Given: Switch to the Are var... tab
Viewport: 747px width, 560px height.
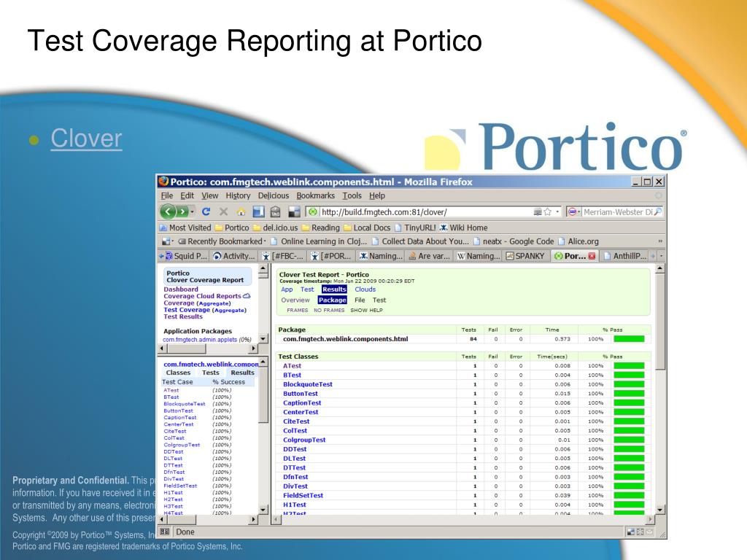Looking at the screenshot, I should coord(429,256).
